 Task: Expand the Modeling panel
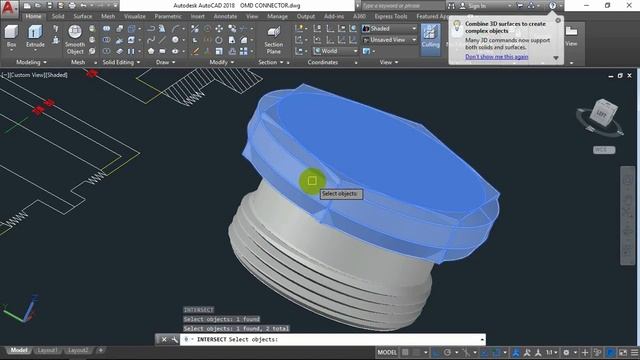tap(31, 62)
